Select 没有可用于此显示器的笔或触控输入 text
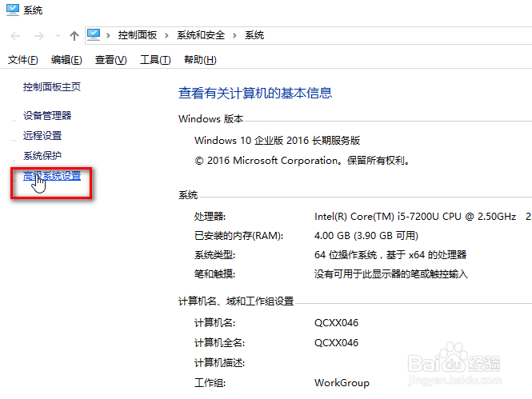Viewport: 532px width, 399px height. (x=391, y=274)
